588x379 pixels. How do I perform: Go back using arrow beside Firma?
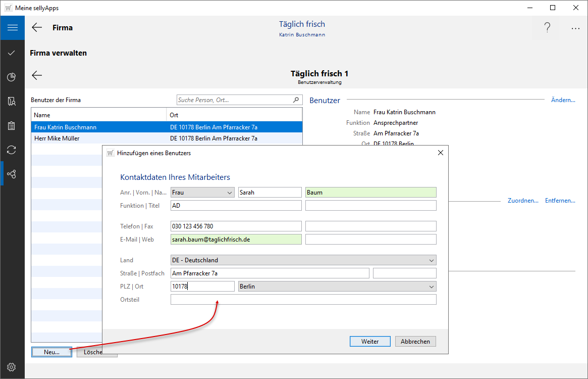point(37,28)
